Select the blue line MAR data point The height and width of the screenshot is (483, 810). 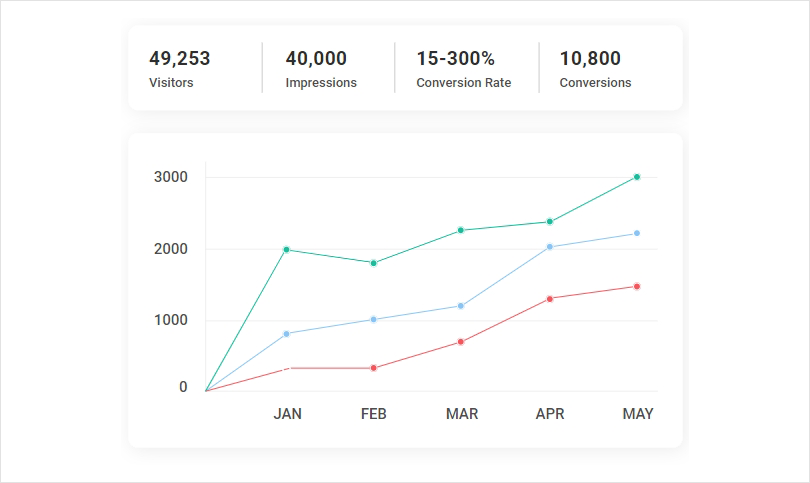(x=461, y=306)
